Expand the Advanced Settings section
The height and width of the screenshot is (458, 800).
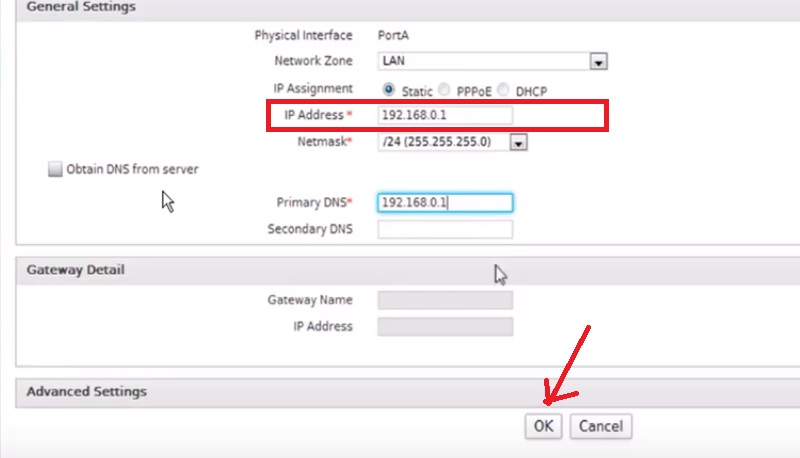[x=86, y=391]
